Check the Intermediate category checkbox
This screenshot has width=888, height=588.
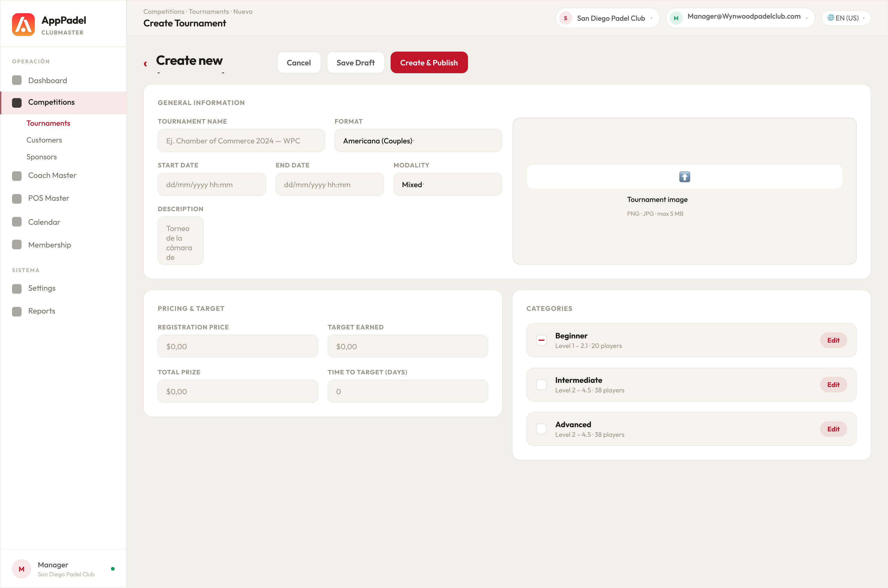coord(541,384)
